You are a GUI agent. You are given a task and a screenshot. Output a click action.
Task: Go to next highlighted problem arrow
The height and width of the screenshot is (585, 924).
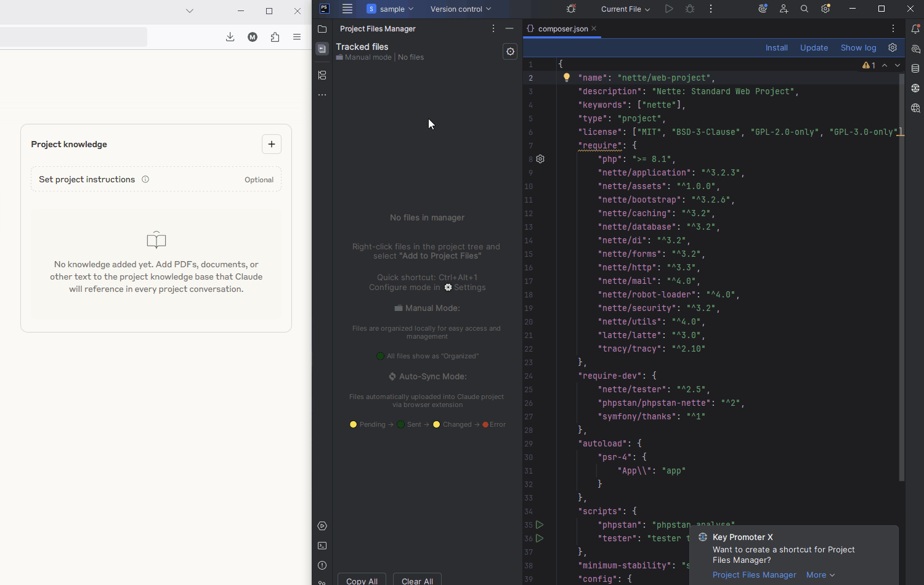pos(898,65)
